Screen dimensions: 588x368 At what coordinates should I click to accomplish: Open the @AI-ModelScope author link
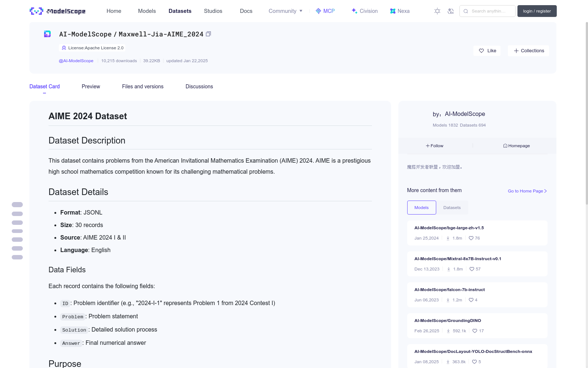click(x=76, y=61)
